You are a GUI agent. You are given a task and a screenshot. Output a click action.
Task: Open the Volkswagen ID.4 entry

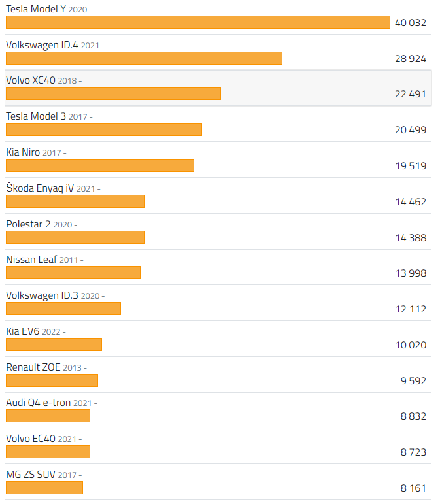[42, 45]
